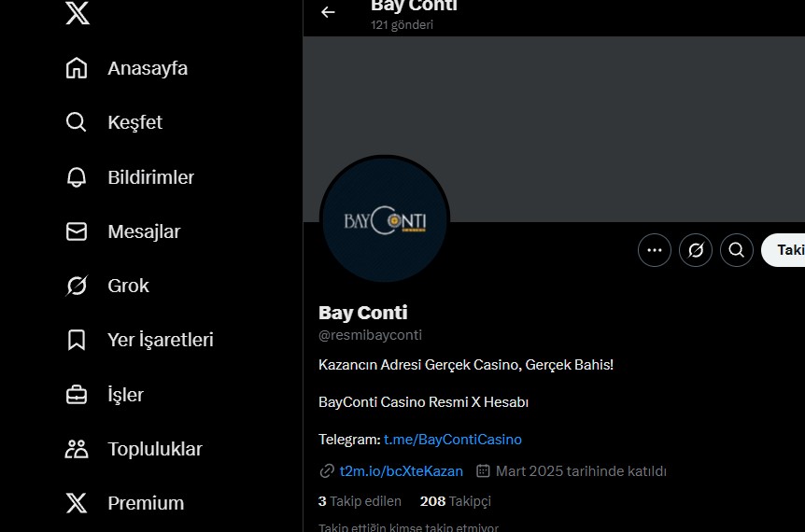Viewport: 805px width, 532px height.
Task: Click the Kazancın Adresi bio line
Action: [466, 365]
